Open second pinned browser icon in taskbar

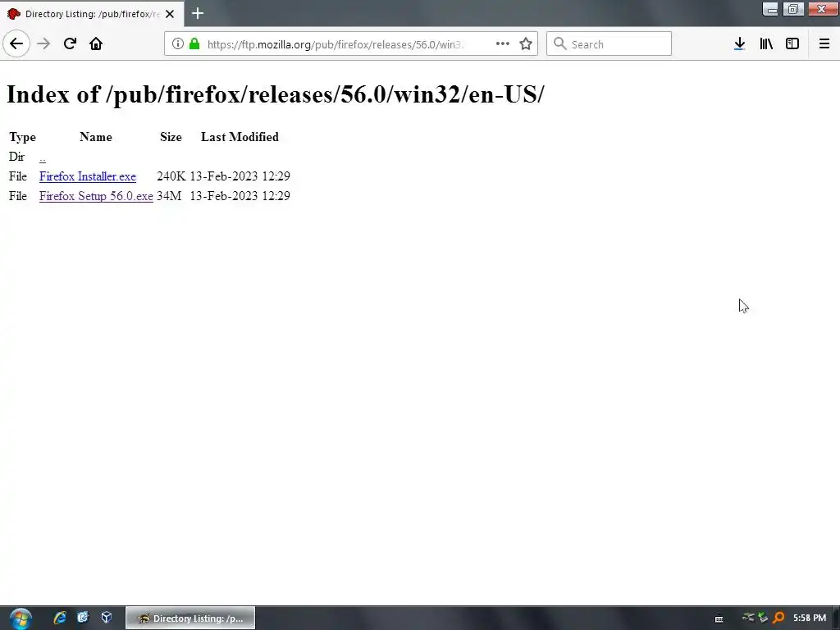[83, 618]
